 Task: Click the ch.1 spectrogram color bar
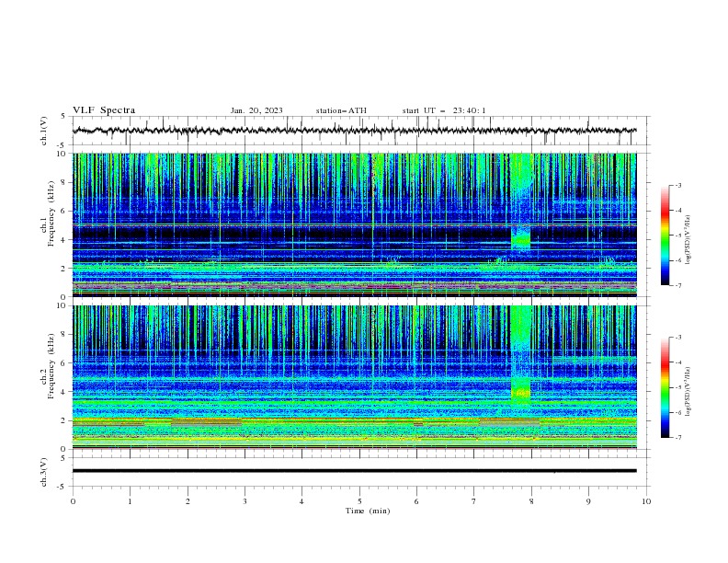coord(665,236)
